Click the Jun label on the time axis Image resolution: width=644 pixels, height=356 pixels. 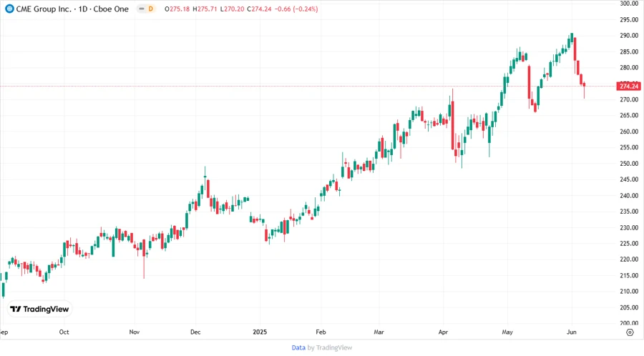click(571, 332)
